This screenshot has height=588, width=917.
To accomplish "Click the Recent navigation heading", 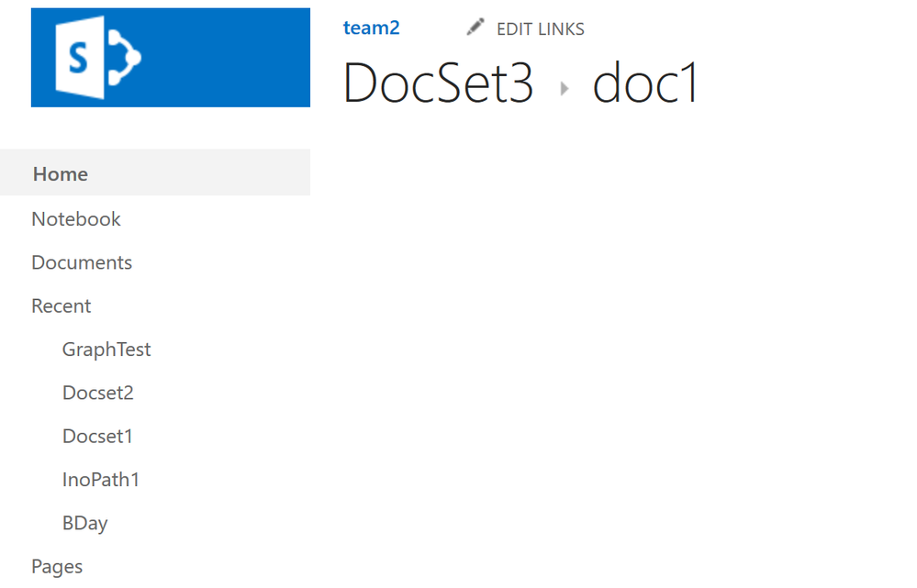I will pyautogui.click(x=61, y=305).
